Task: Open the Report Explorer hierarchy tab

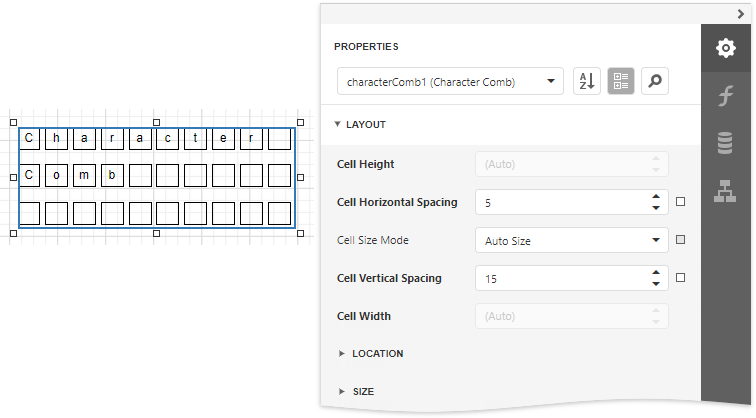Action: point(726,190)
